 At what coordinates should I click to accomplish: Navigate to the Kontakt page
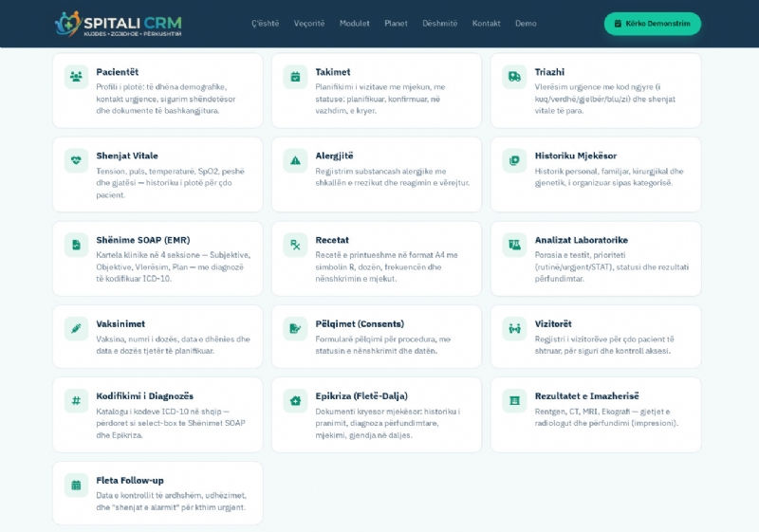coord(486,23)
